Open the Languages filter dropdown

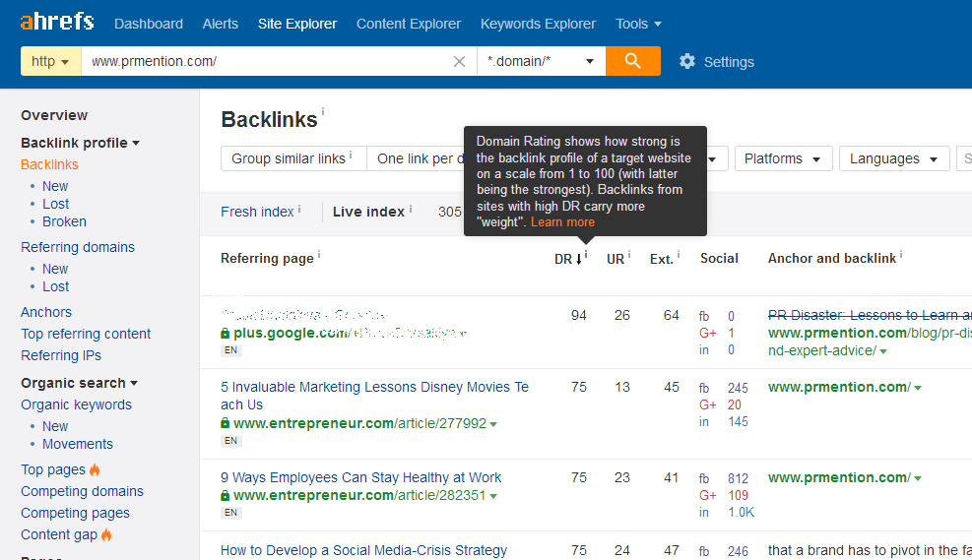[x=893, y=158]
